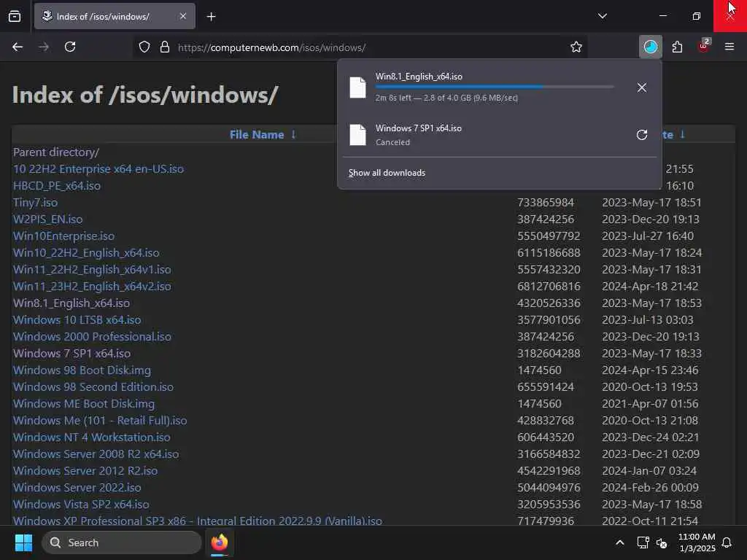
Task: Download Windows Me (101 - Retail Full).iso
Action: pyautogui.click(x=100, y=421)
